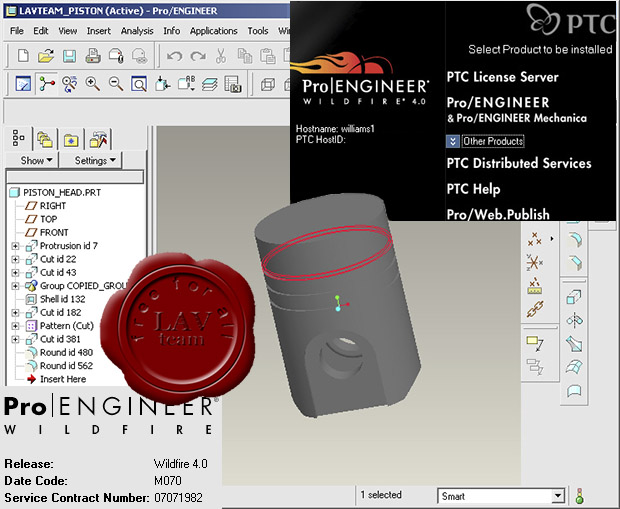The width and height of the screenshot is (620, 509).
Task: Open the Info menu
Action: pos(172,31)
